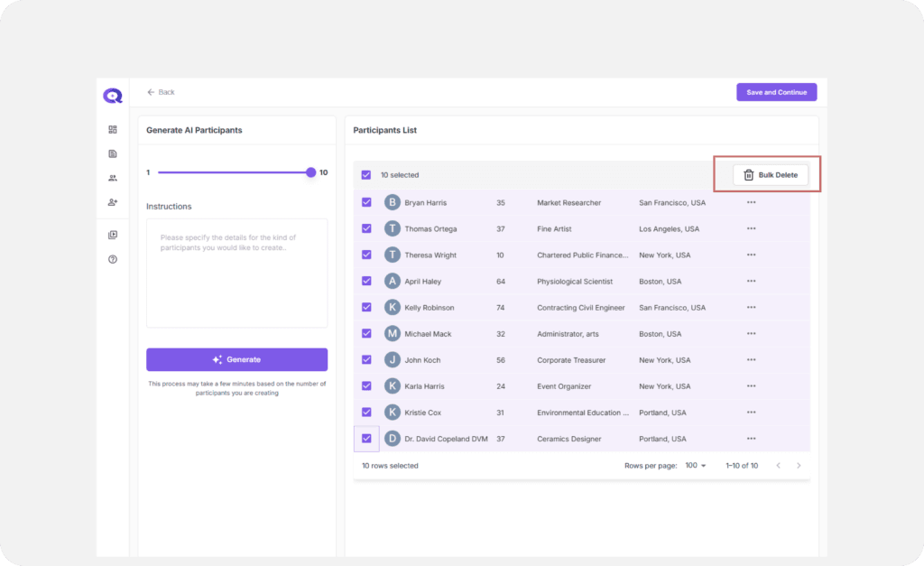Go to the next page arrow
The width and height of the screenshot is (924, 566).
799,466
